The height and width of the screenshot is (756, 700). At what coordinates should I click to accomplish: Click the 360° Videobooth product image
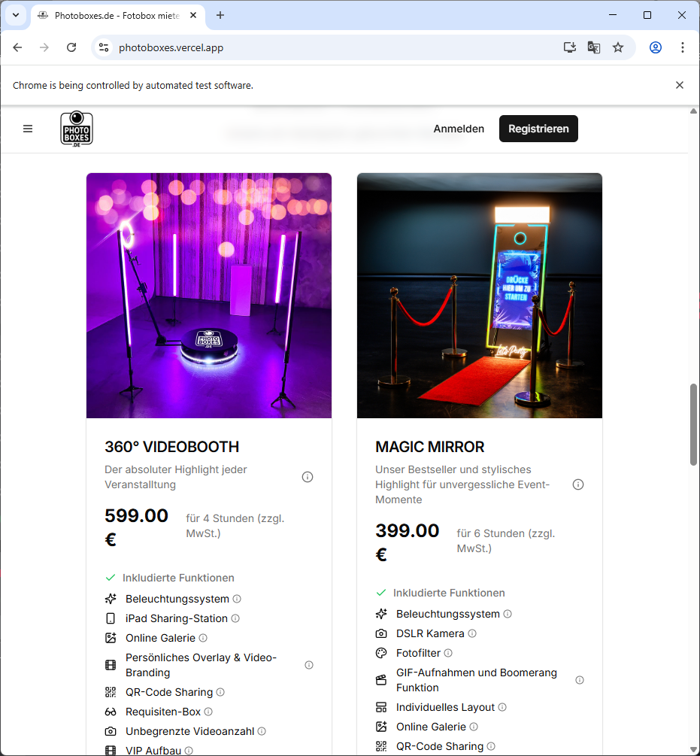point(209,296)
